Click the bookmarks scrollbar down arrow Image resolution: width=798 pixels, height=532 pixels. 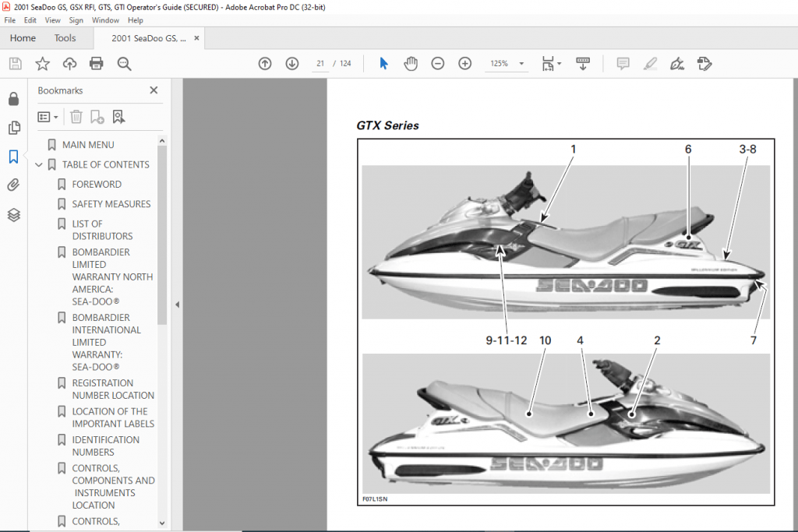click(x=162, y=523)
